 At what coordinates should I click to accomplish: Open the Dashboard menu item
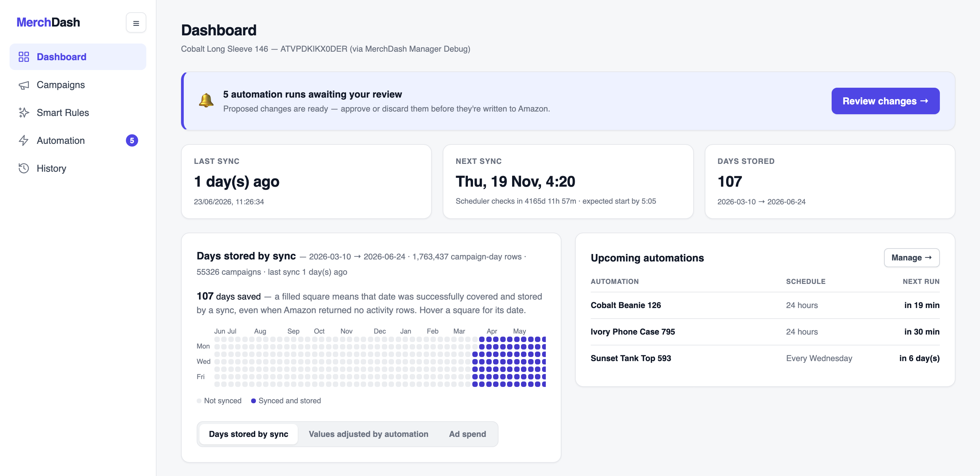coord(78,57)
